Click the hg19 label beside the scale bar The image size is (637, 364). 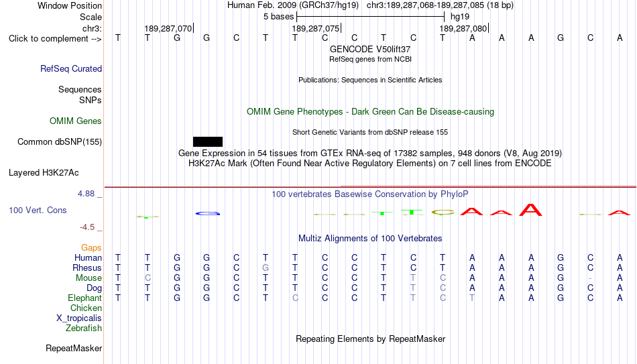460,17
